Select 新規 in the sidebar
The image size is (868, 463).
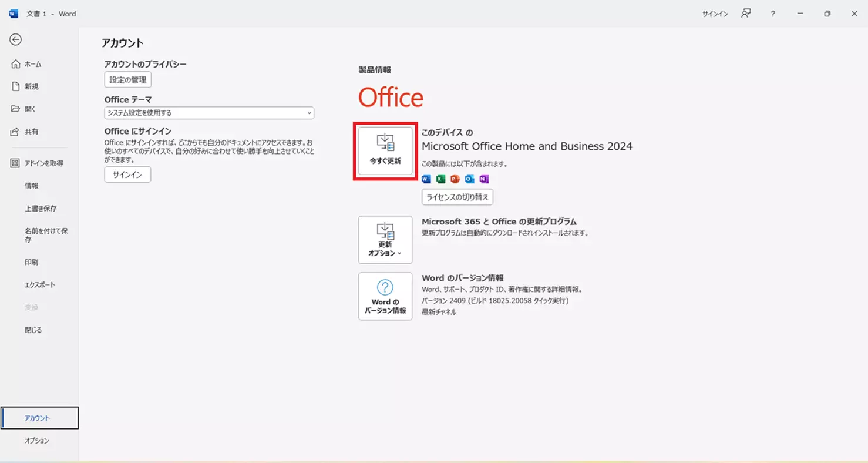coord(31,86)
